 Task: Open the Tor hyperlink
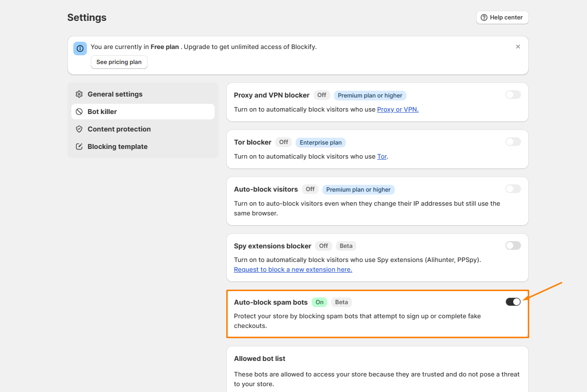(382, 156)
